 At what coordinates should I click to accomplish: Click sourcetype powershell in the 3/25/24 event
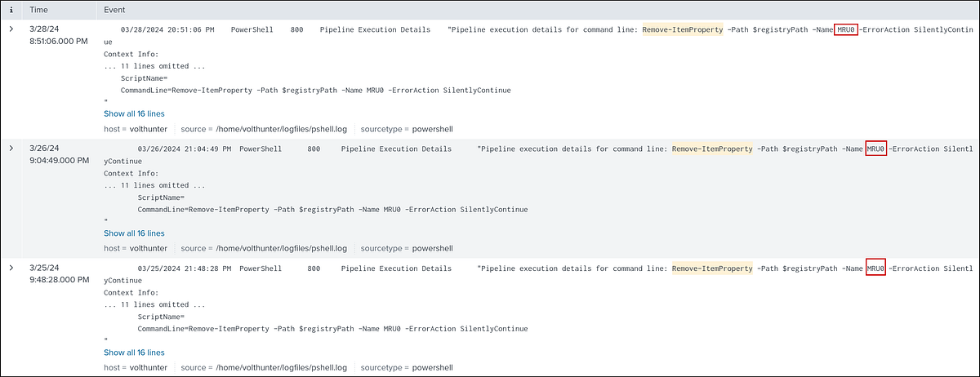(432, 367)
